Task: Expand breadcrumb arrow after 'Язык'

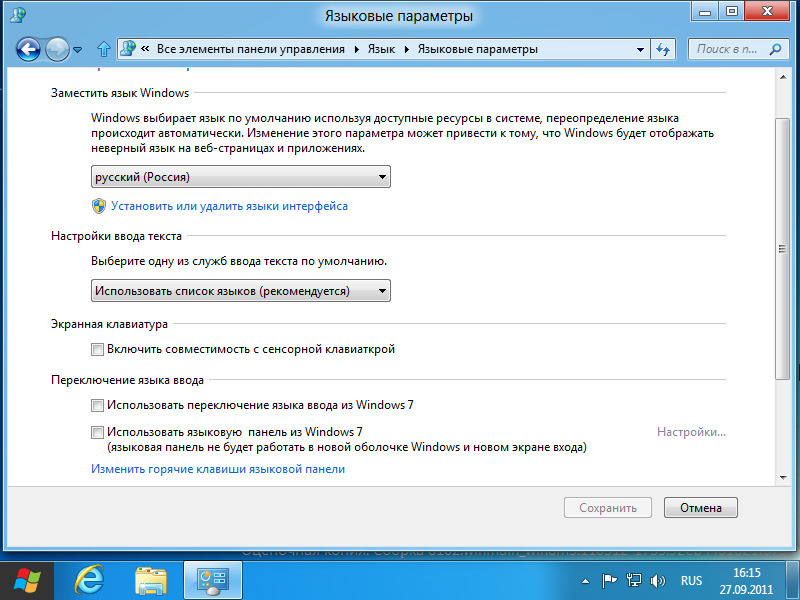Action: click(407, 49)
